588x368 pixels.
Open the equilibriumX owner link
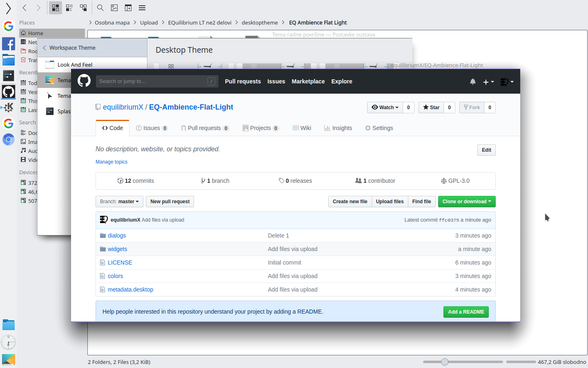[123, 107]
